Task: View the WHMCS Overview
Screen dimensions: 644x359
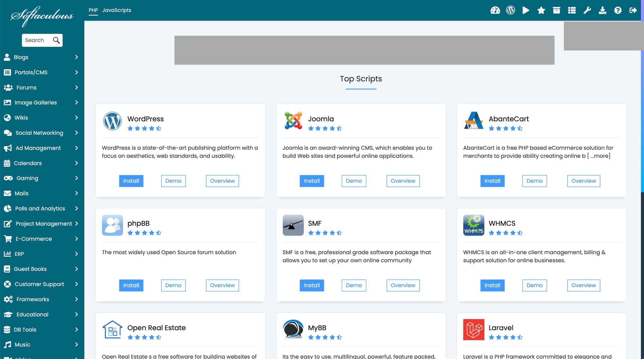Action: pyautogui.click(x=584, y=285)
